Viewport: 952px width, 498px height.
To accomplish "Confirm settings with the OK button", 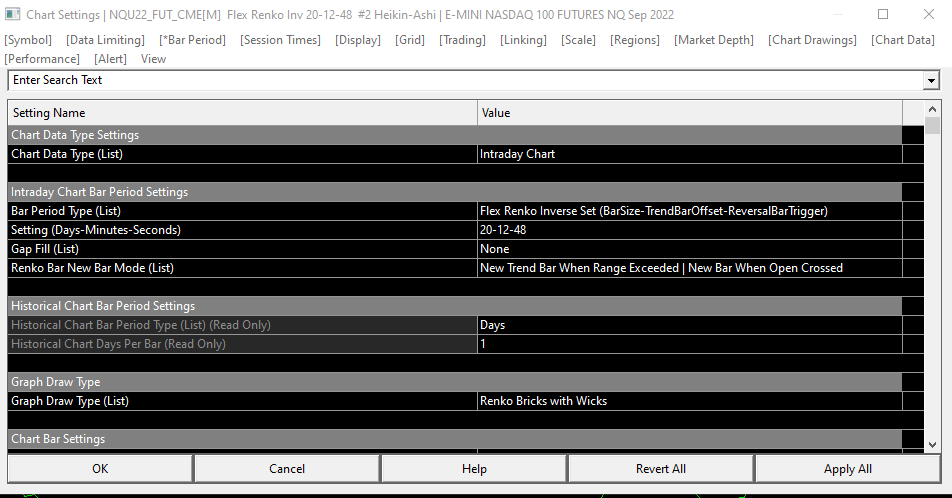I will [x=100, y=469].
